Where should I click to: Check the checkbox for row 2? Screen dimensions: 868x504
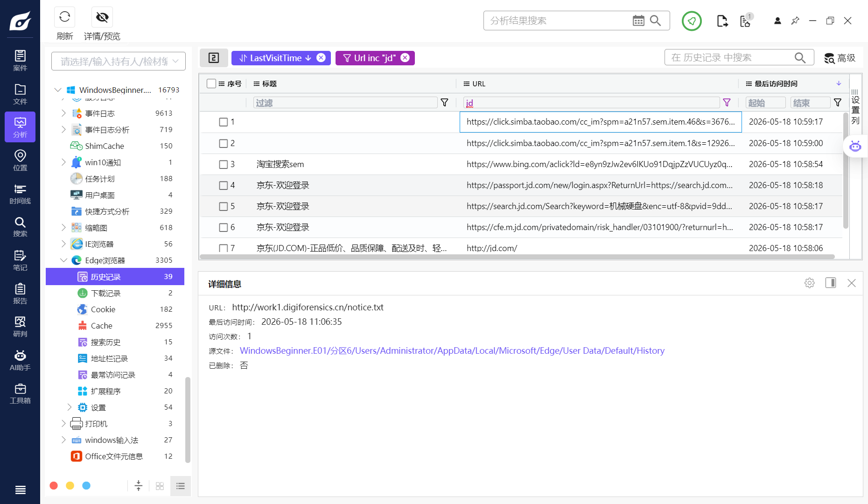224,143
